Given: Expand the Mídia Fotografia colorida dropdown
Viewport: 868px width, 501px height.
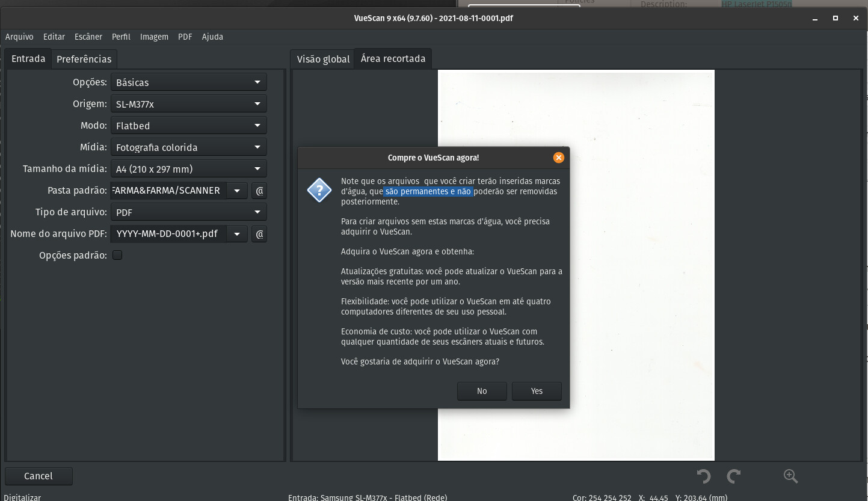Looking at the screenshot, I should click(x=189, y=147).
